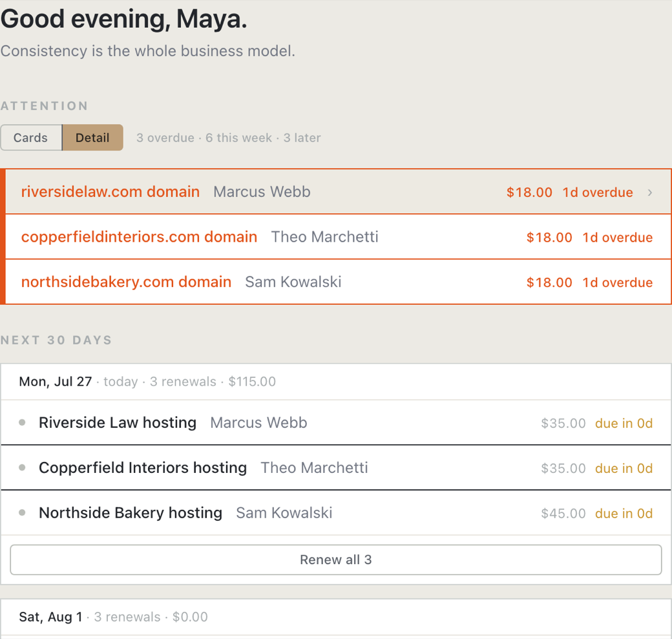
Task: Click the $18.00 amount for copperfieldinteriors.com
Action: coord(549,237)
